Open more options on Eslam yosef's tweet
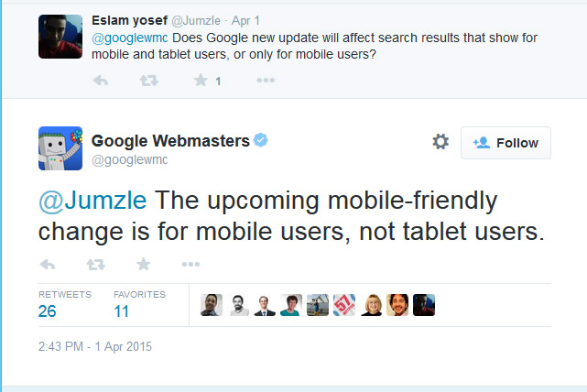 [x=266, y=81]
